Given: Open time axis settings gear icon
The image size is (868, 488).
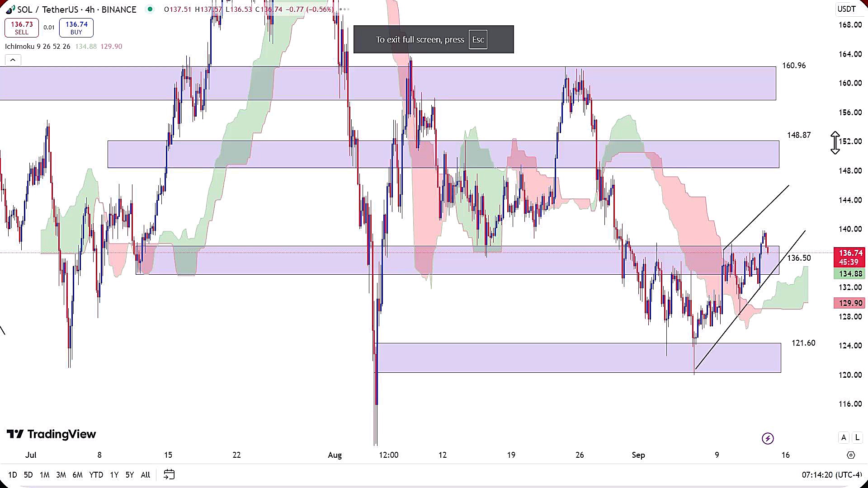Looking at the screenshot, I should click(851, 455).
